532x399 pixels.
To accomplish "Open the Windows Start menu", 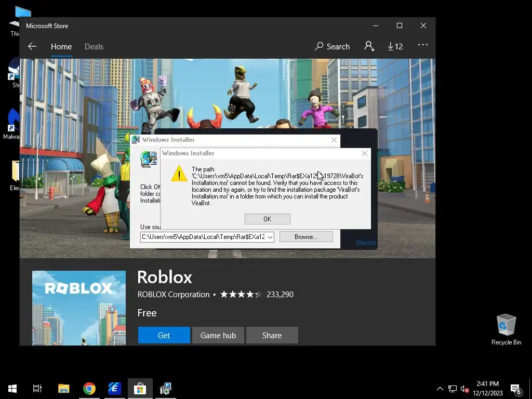I will point(12,389).
